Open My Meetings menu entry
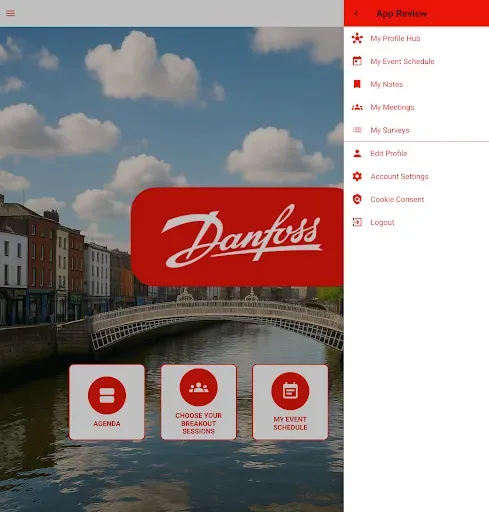489x512 pixels. (416, 107)
